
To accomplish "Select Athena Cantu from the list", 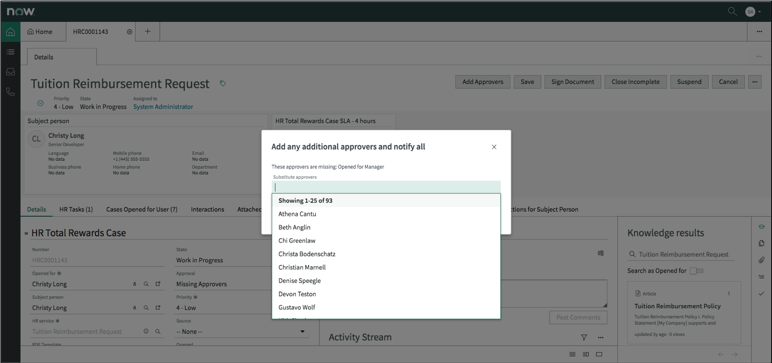I will (x=386, y=214).
